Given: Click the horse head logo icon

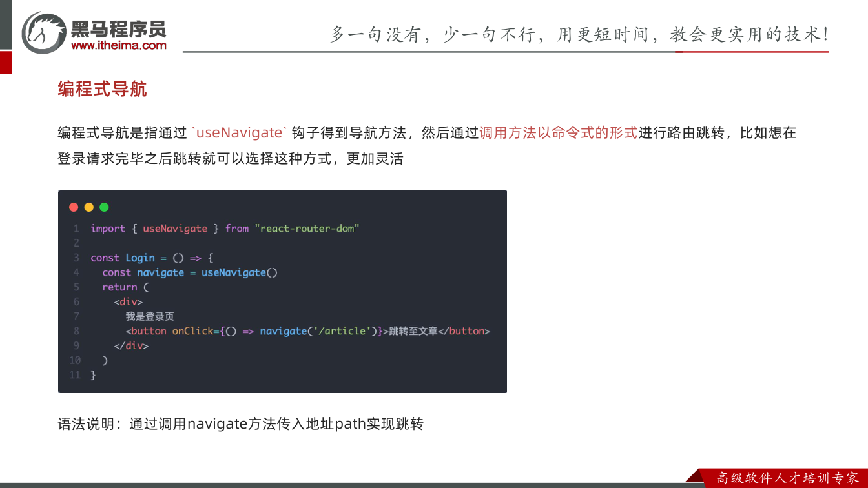Looking at the screenshot, I should click(x=43, y=32).
